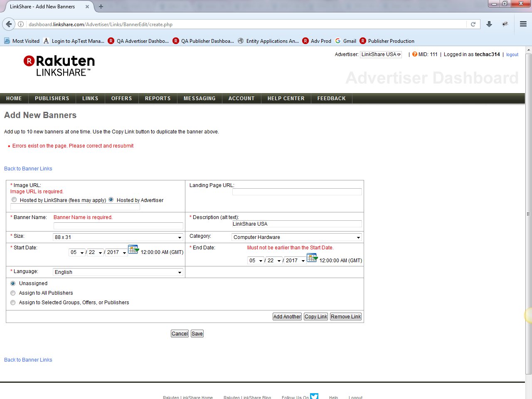Expand the banner Size dropdown
Viewport: 532px width, 399px height.
(x=118, y=237)
